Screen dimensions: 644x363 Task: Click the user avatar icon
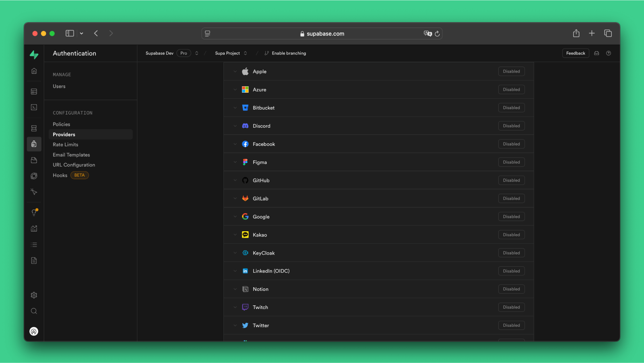pos(34,331)
